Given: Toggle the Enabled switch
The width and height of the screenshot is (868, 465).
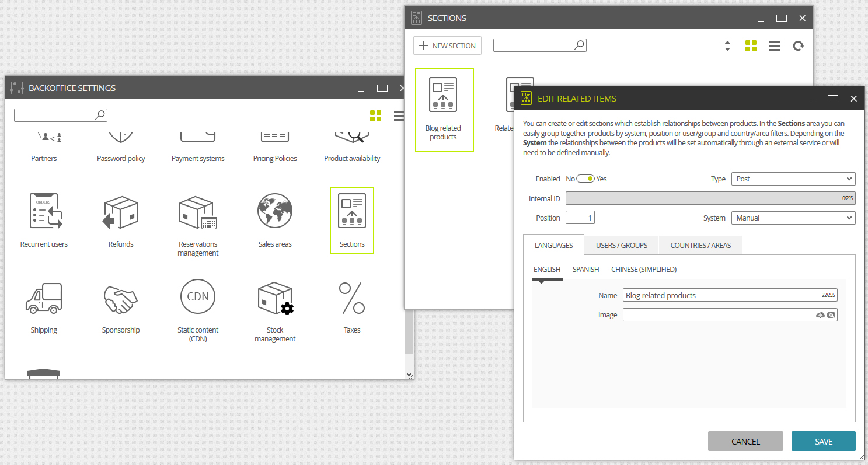Looking at the screenshot, I should [585, 179].
